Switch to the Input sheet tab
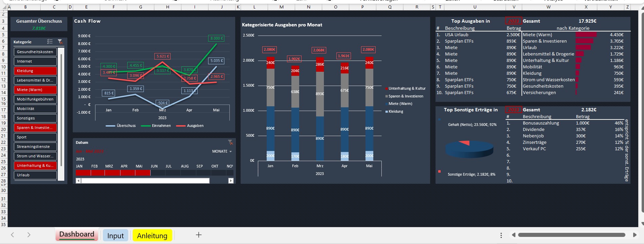The height and width of the screenshot is (244, 644). pyautogui.click(x=115, y=236)
